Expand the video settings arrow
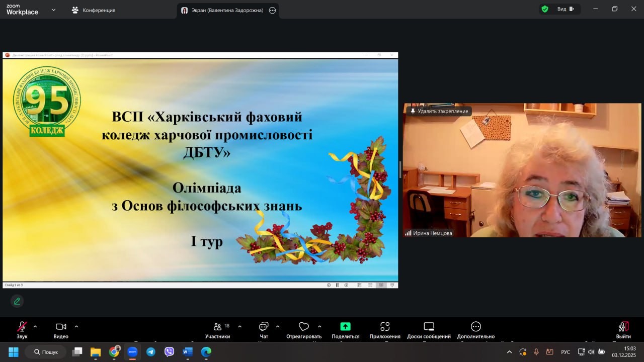 coord(76,326)
